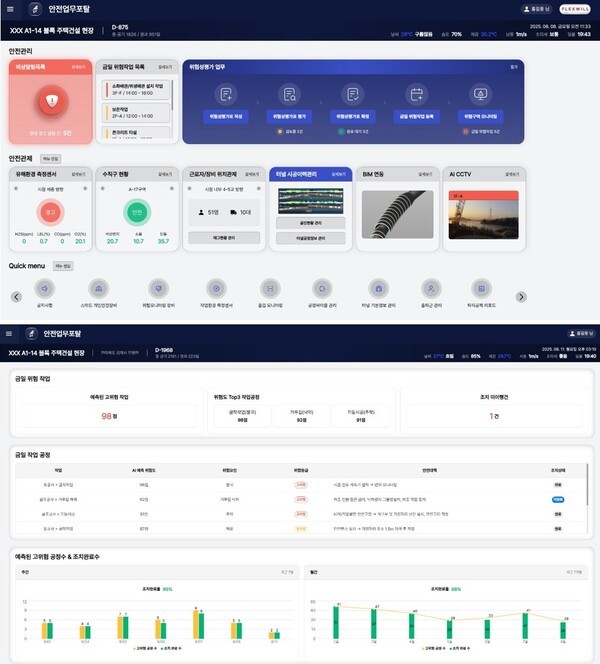Click the danger zone monitoring screen icon
This screenshot has width=600, height=664.
point(480,94)
